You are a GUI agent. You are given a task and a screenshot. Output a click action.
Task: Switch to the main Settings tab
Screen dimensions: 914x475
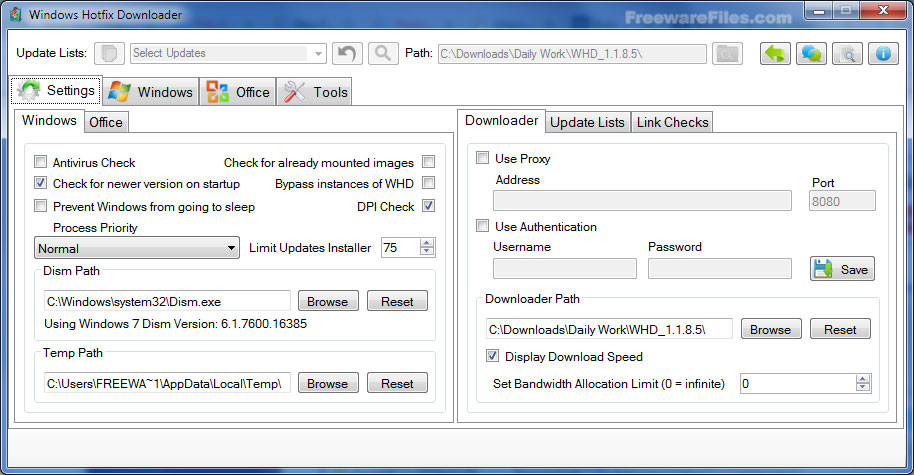point(57,90)
